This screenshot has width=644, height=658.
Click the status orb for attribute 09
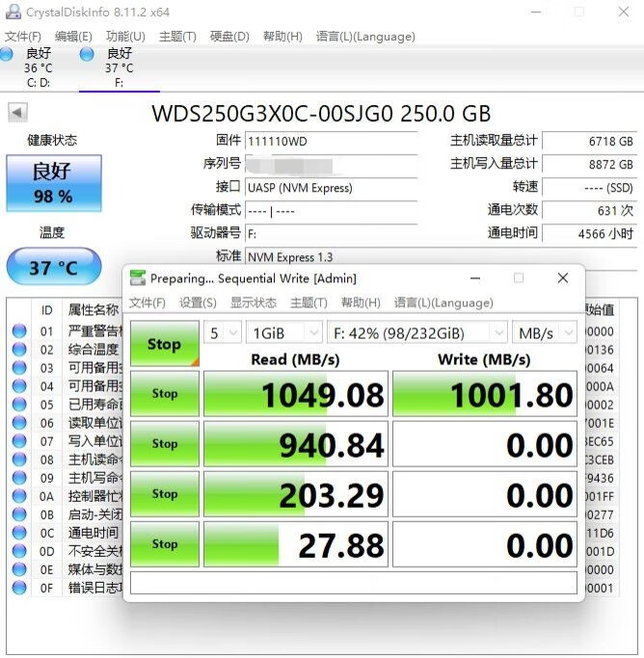[19, 478]
